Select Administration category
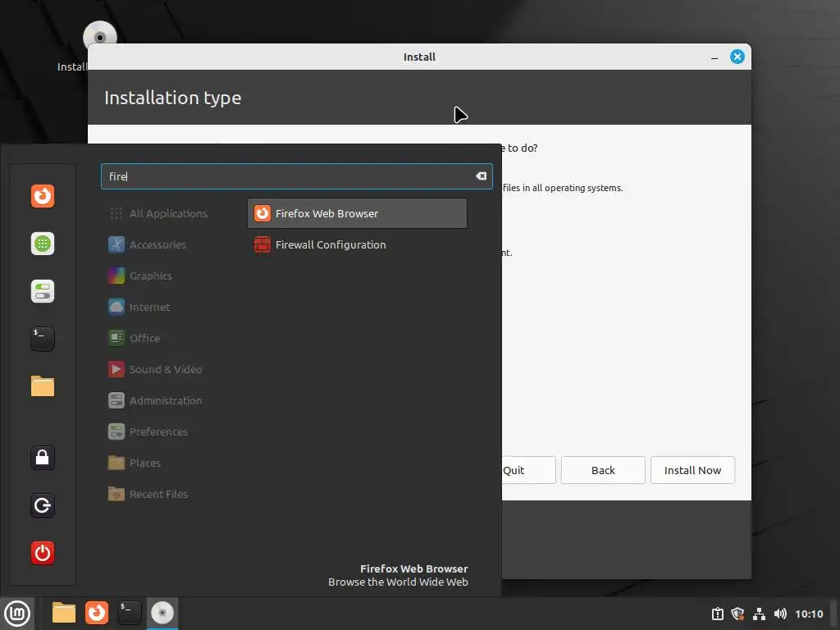 coord(155,400)
